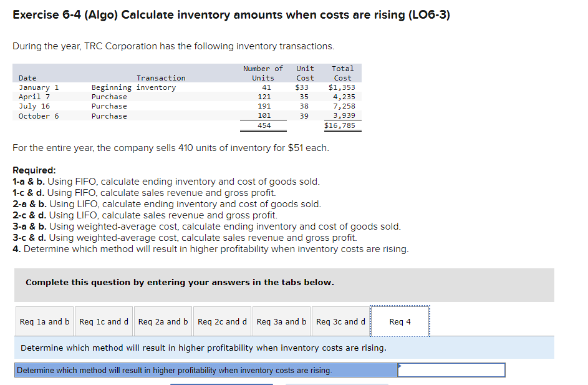Select the Req 3c and d tab
This screenshot has width=588, height=385.
[x=340, y=321]
